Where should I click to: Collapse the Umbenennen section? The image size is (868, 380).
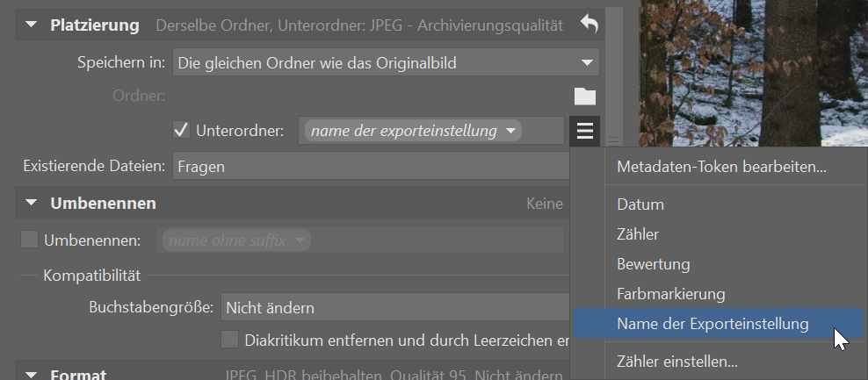coord(32,203)
